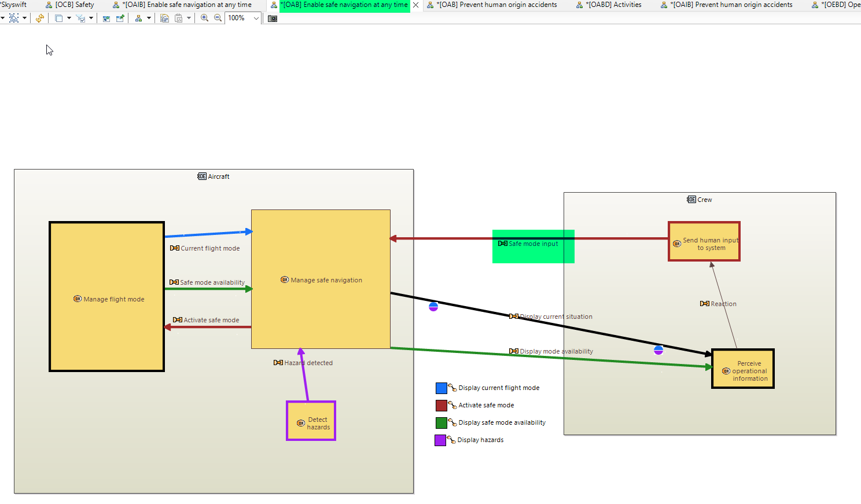The image size is (861, 504).
Task: Switch to the [OCB] Safety tab
Action: click(74, 5)
